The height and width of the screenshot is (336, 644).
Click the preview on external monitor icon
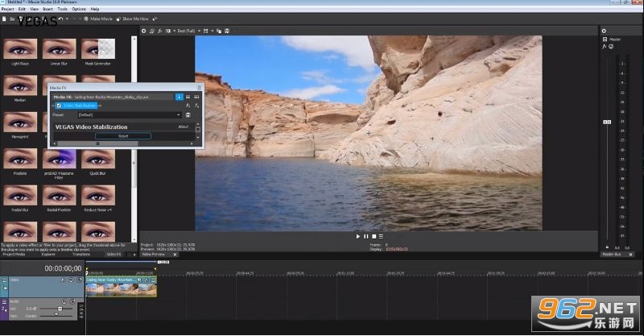[151, 31]
